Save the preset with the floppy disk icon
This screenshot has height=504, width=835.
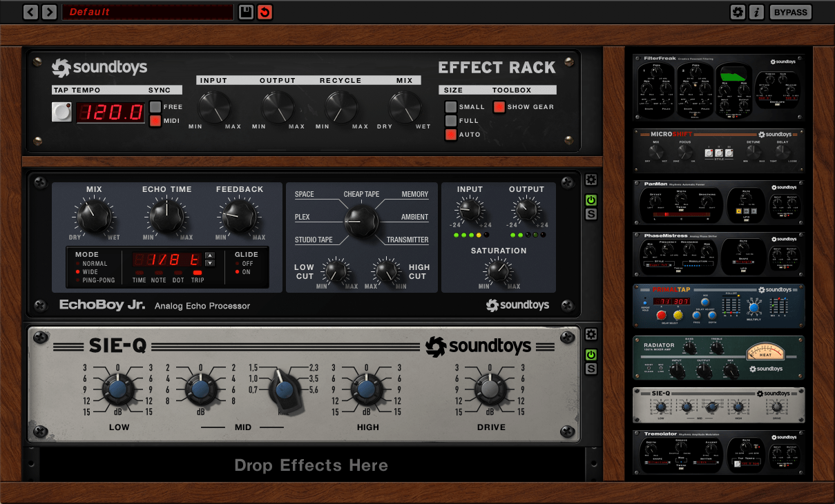click(246, 12)
